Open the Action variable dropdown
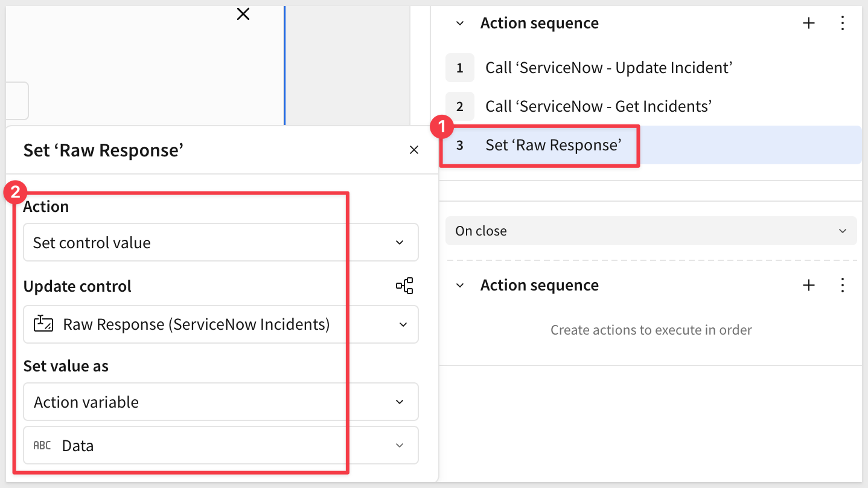 tap(220, 402)
